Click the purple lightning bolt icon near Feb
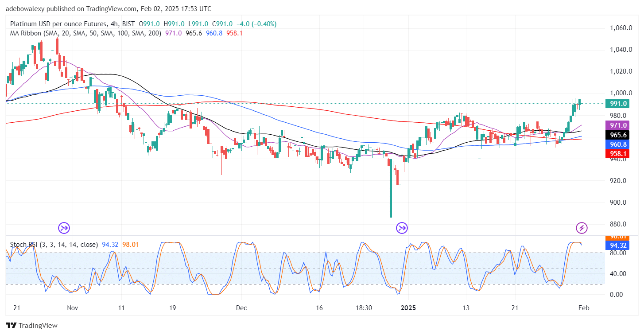 (582, 228)
